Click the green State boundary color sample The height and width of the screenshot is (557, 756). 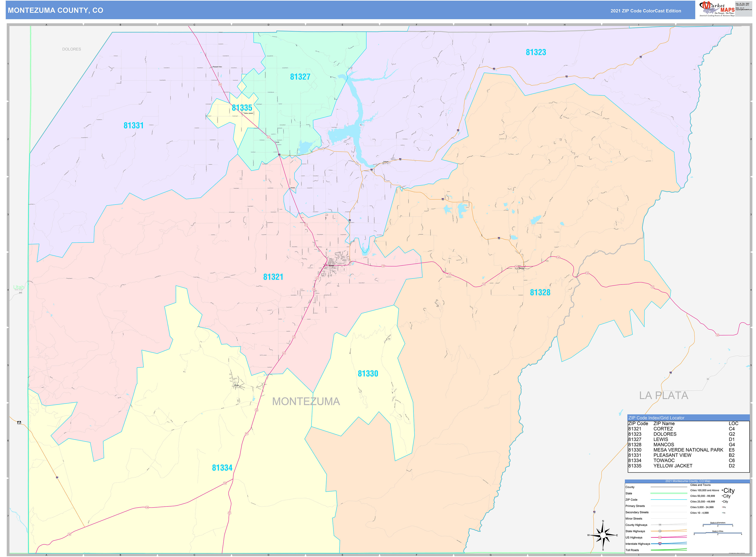coord(669,493)
